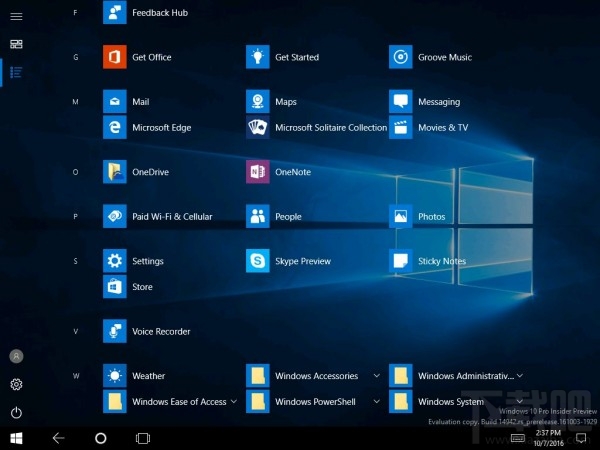
Task: Open Power options in sidebar
Action: coord(16,412)
